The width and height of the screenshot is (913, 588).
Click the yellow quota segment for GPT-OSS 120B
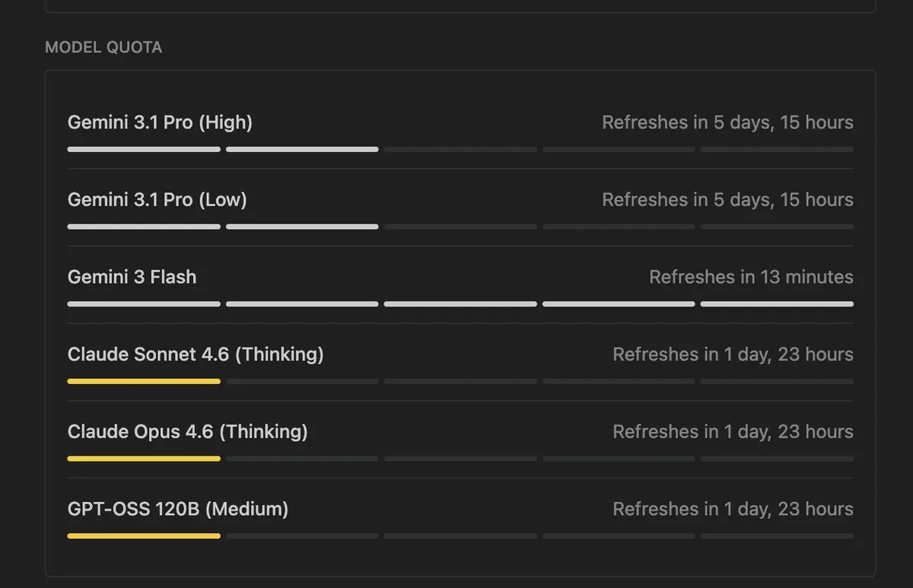(144, 536)
